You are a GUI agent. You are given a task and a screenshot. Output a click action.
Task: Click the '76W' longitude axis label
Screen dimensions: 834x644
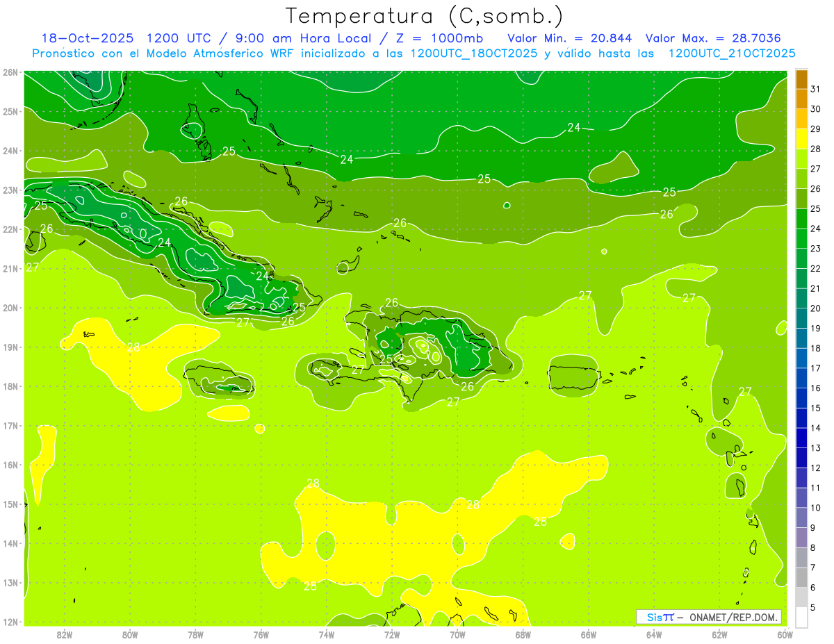261,634
